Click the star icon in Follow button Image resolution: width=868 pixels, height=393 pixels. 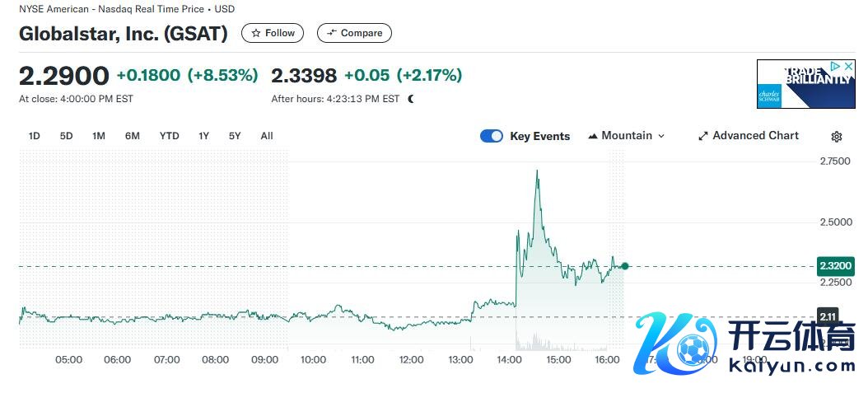(256, 33)
